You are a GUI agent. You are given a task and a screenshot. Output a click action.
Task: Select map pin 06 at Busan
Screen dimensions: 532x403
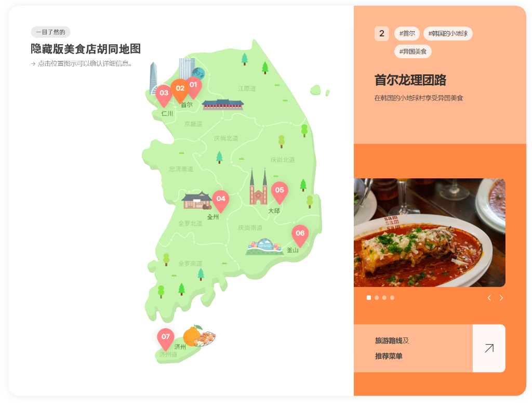tap(300, 235)
